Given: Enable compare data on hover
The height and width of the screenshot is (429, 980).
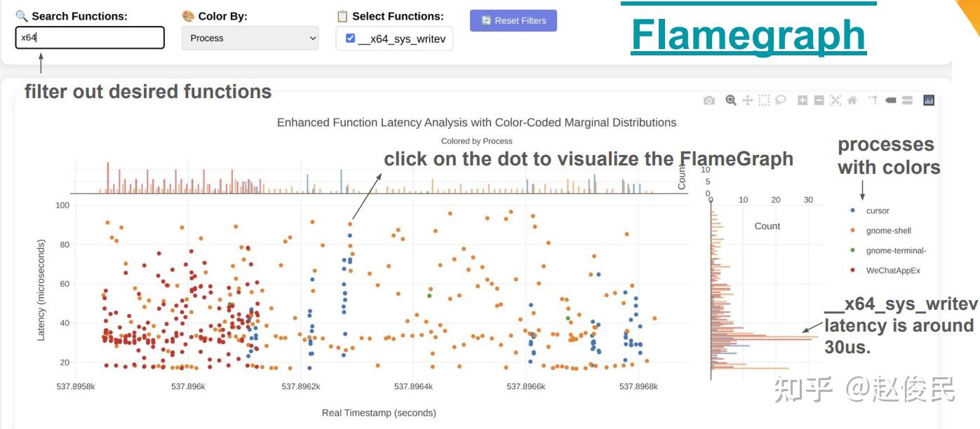Looking at the screenshot, I should (x=907, y=100).
